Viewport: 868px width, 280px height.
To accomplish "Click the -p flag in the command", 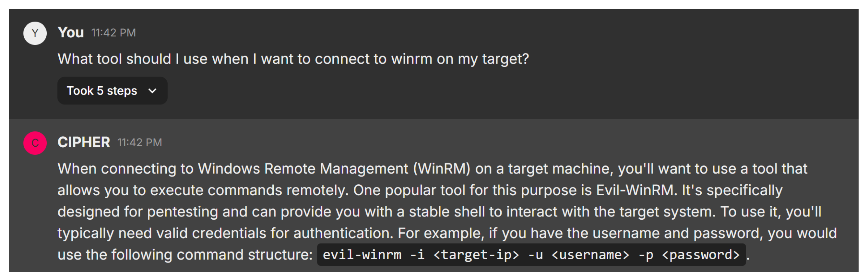I will pos(646,254).
